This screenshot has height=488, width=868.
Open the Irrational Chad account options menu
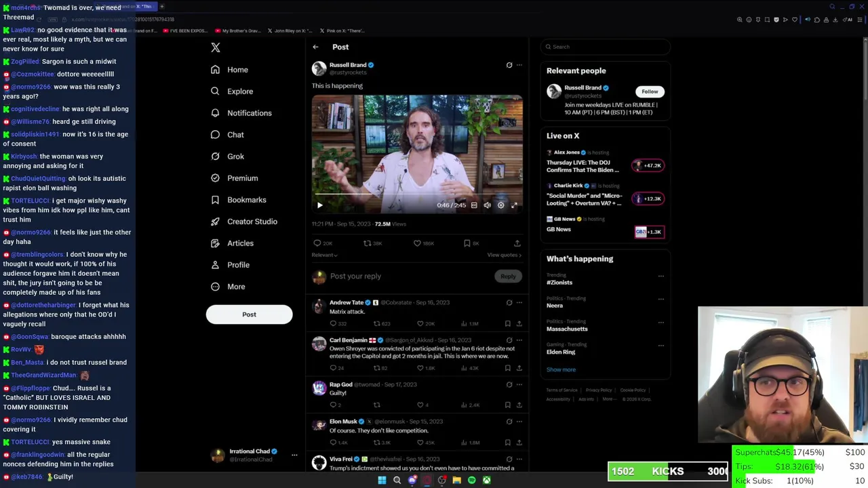(x=294, y=455)
